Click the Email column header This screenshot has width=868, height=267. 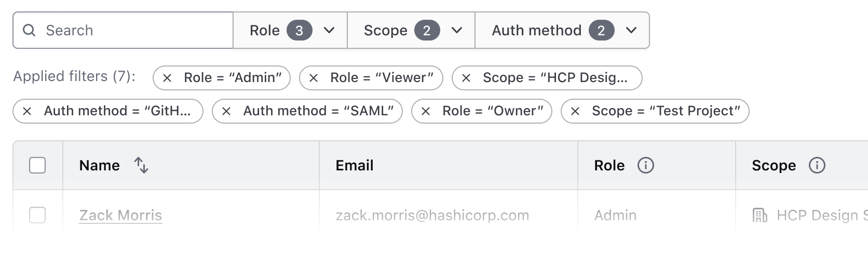point(355,165)
